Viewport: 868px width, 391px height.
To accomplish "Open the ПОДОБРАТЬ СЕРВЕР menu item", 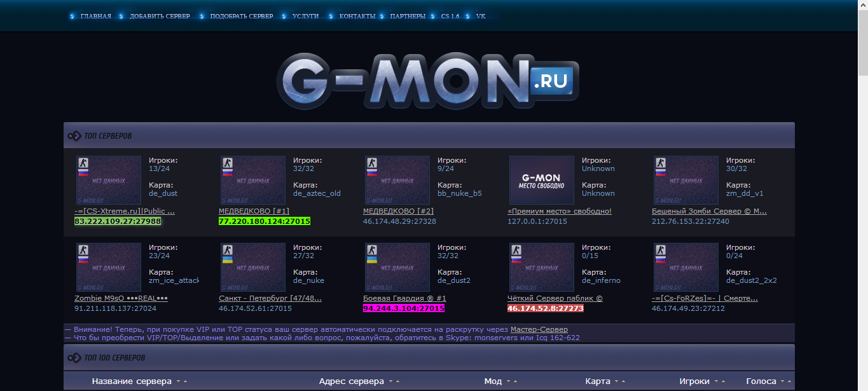I will point(241,16).
